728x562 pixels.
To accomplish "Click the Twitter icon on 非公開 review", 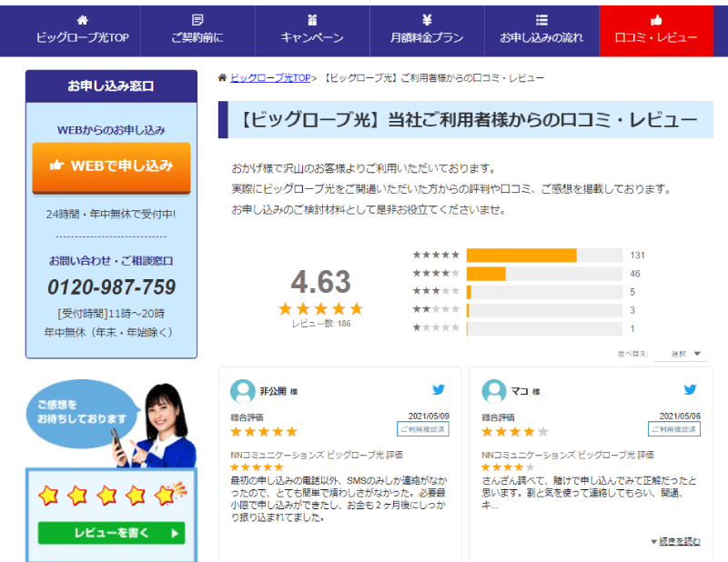I will tap(439, 389).
